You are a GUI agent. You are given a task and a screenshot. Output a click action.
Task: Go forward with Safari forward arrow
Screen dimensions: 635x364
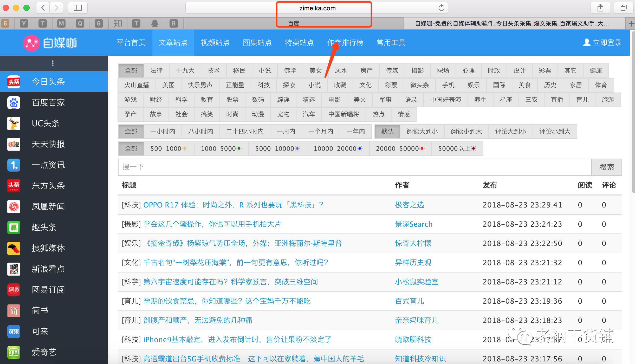click(56, 8)
